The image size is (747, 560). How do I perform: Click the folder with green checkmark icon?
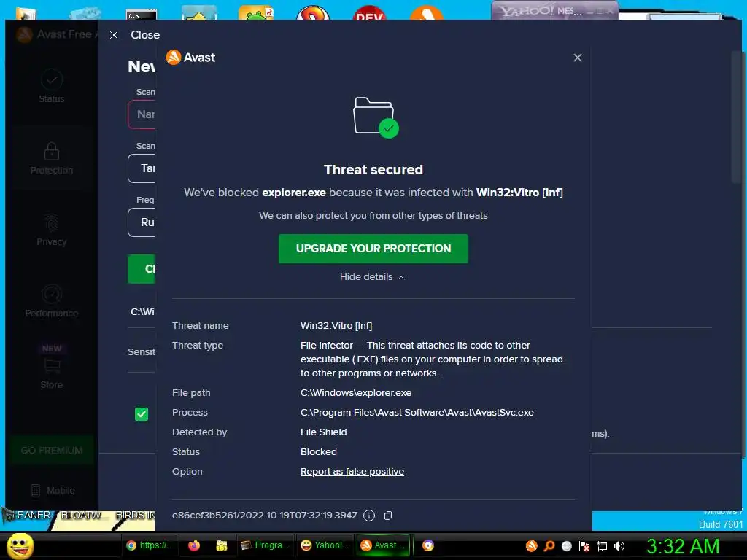pyautogui.click(x=376, y=117)
